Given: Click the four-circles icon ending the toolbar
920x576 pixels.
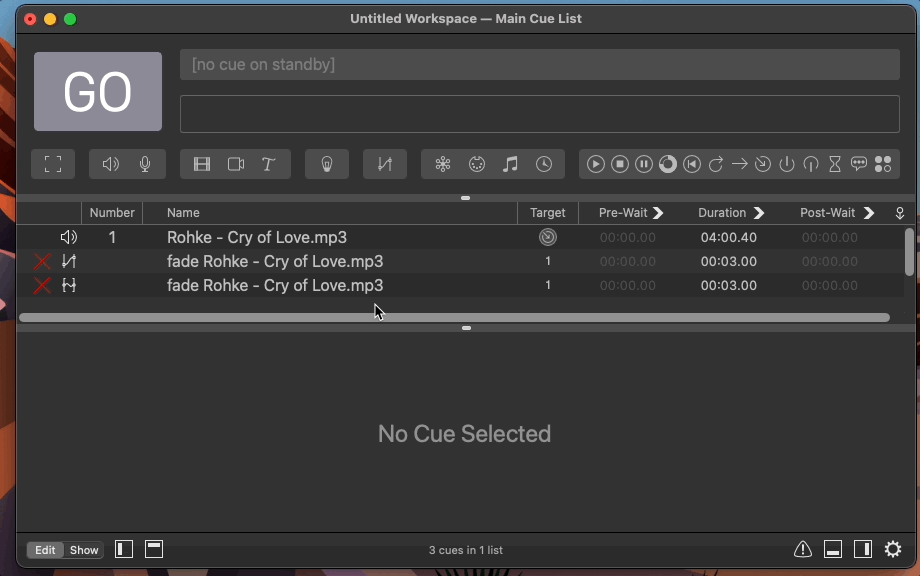Looking at the screenshot, I should 883,164.
